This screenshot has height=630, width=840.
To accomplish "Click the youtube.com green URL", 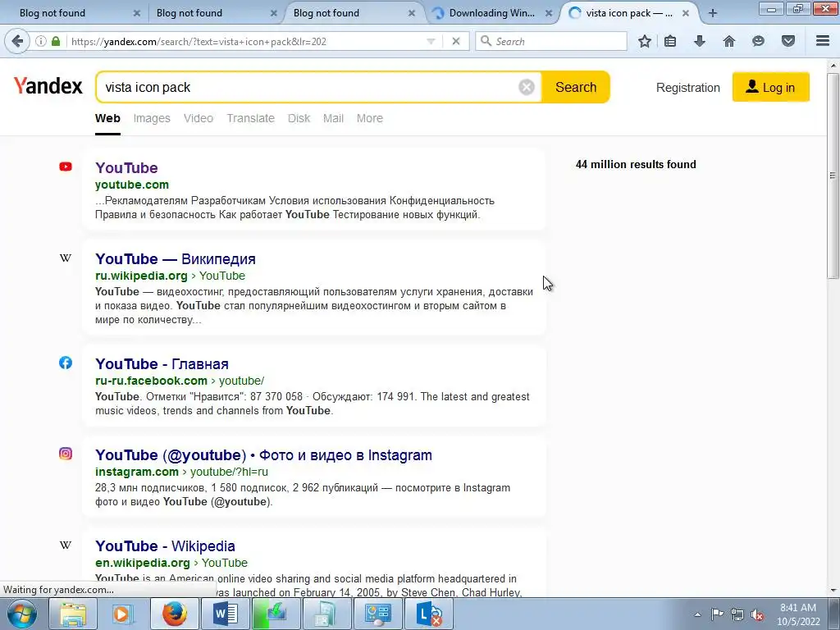I will pyautogui.click(x=132, y=185).
